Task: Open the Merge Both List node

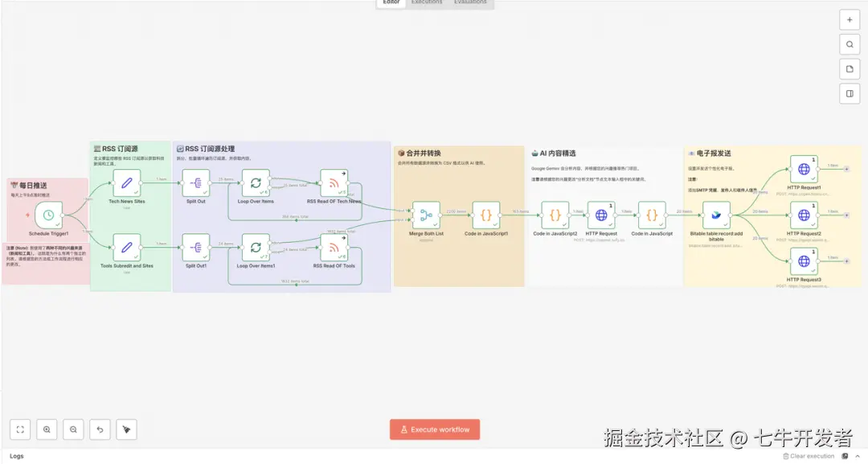Action: click(426, 215)
